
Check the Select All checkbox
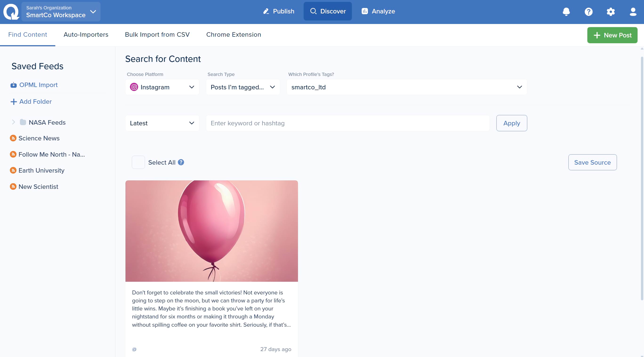point(138,162)
